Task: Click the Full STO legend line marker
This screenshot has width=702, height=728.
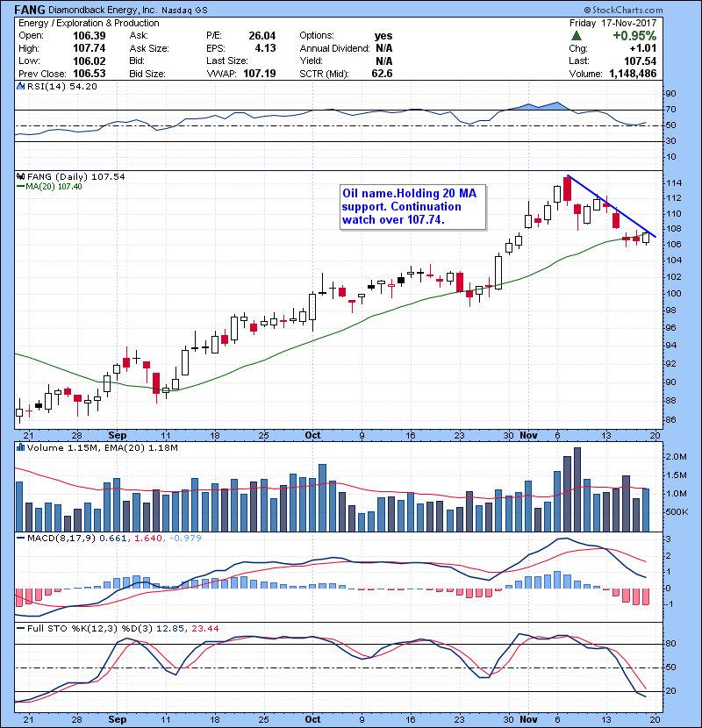Action: coord(20,629)
